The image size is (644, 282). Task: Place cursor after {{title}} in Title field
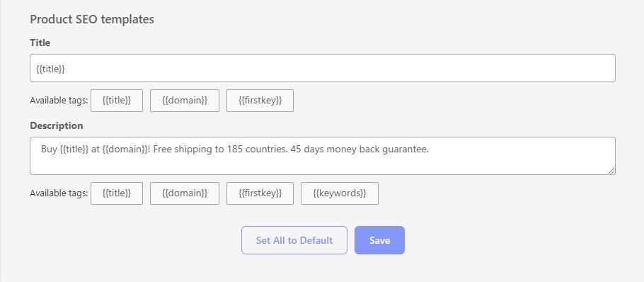65,69
